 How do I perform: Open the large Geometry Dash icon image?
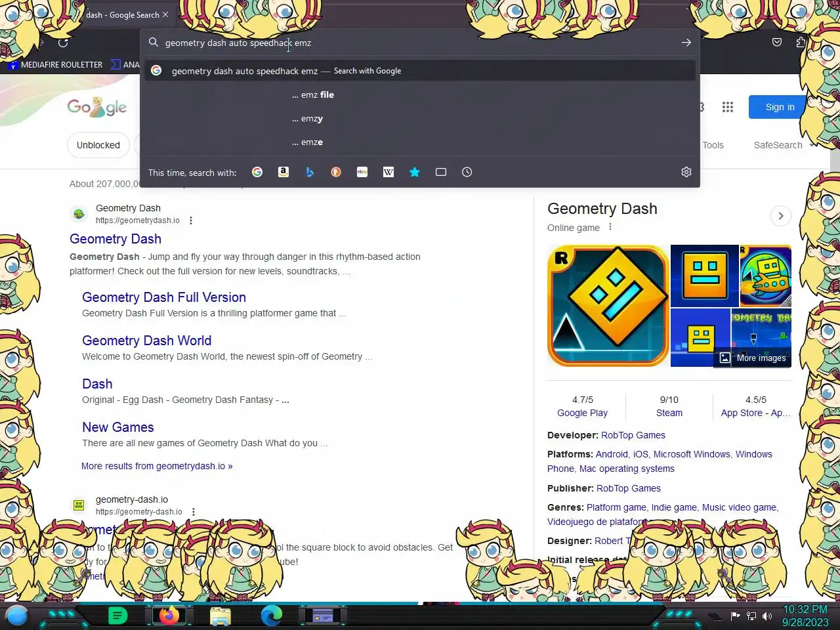[x=608, y=306]
